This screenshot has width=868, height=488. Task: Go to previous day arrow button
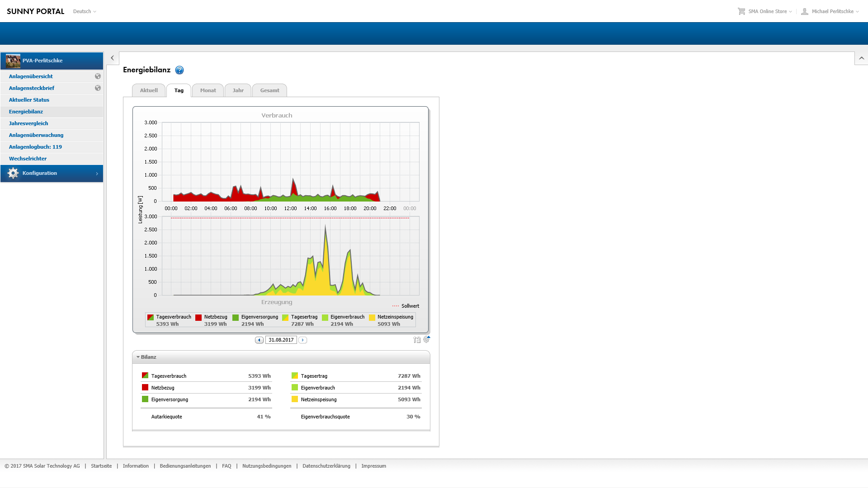pyautogui.click(x=259, y=340)
